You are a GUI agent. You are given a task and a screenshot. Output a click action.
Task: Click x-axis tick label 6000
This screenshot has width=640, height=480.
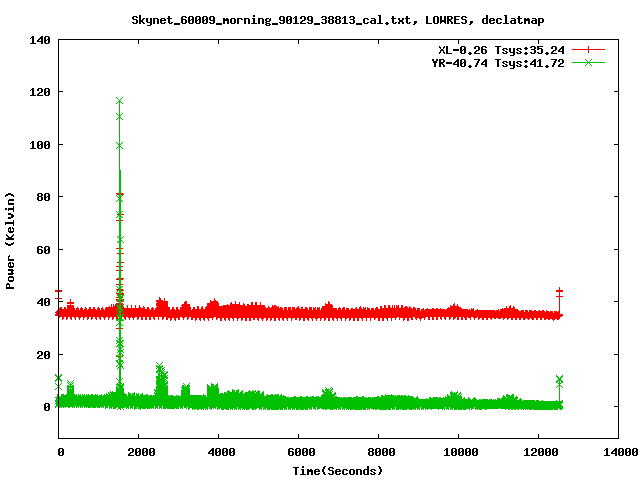[x=301, y=452]
